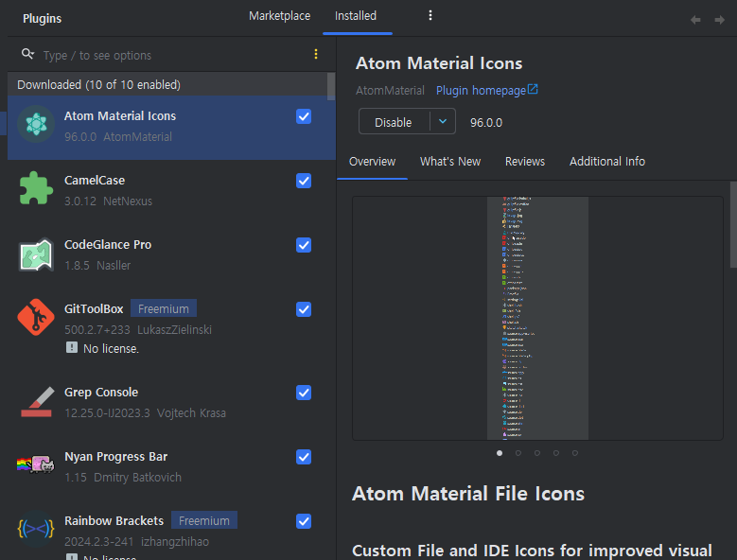Click the AtomMaterial vendor name in details
This screenshot has width=737, height=560.
(x=390, y=90)
